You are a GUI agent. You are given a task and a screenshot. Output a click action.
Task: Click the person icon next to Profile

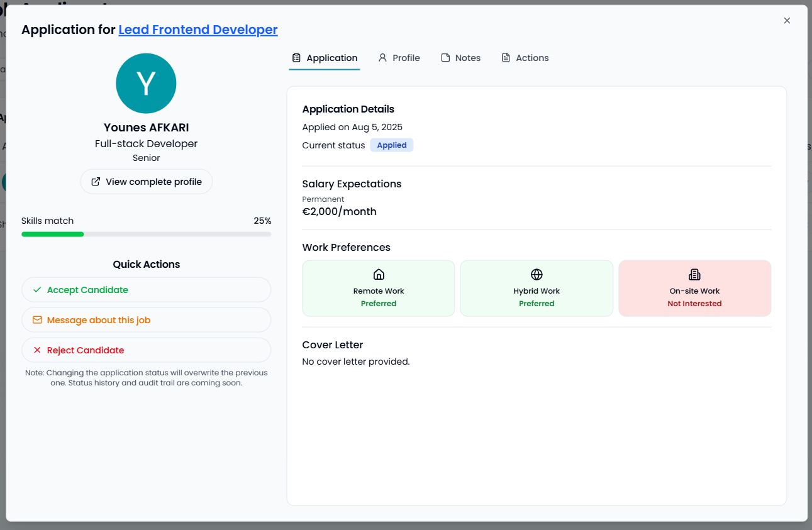pyautogui.click(x=382, y=57)
